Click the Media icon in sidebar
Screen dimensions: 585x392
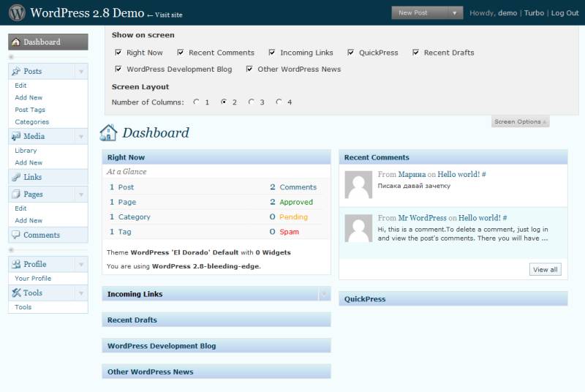pos(16,136)
